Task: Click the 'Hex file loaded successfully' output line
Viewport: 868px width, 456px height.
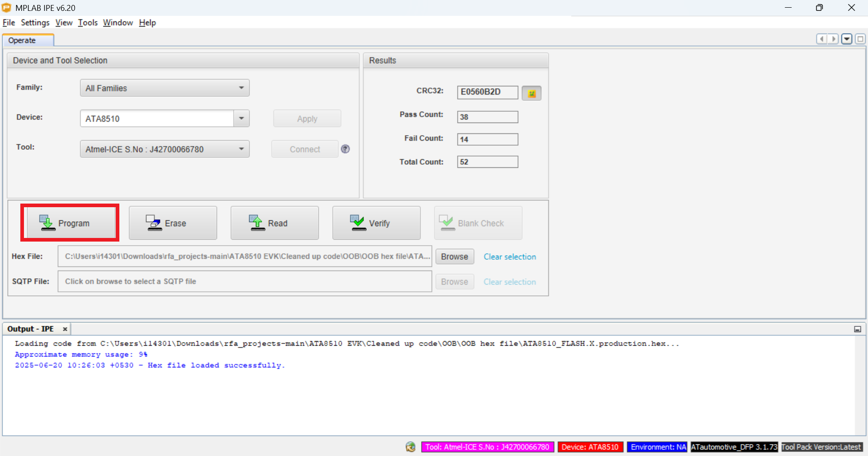Action: click(x=150, y=365)
